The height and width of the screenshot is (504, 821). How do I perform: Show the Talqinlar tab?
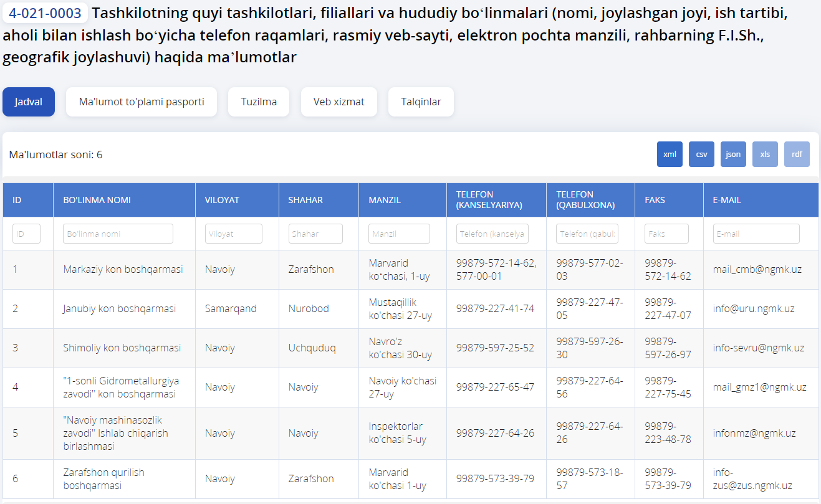pyautogui.click(x=421, y=102)
